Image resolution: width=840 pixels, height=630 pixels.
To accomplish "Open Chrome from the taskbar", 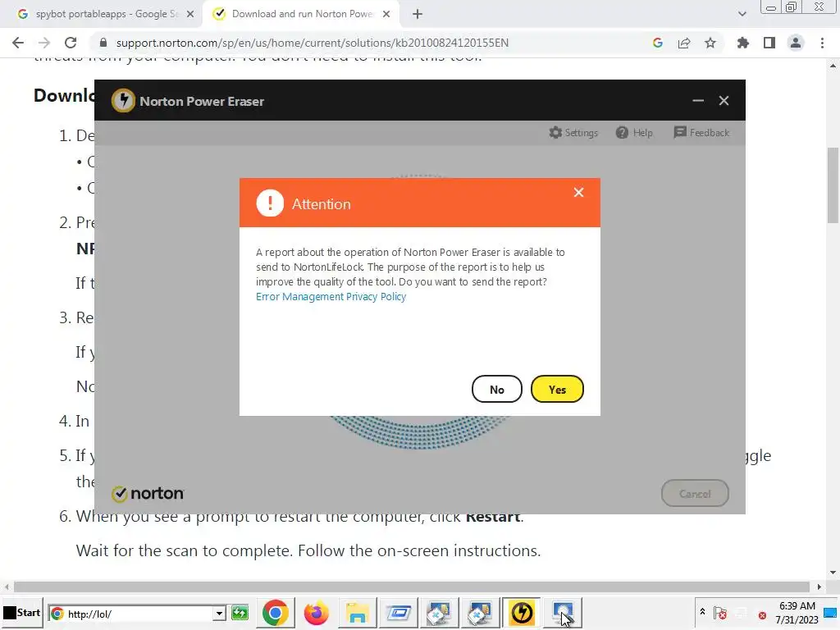I will coord(276,613).
